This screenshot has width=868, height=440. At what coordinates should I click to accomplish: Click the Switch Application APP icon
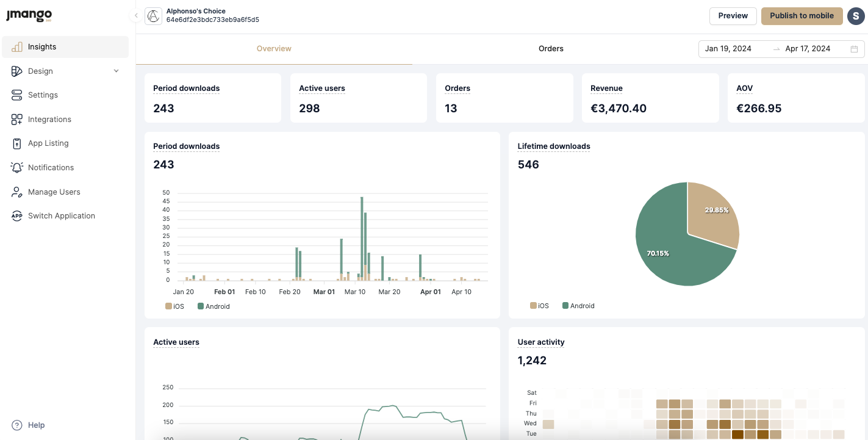[x=17, y=216]
